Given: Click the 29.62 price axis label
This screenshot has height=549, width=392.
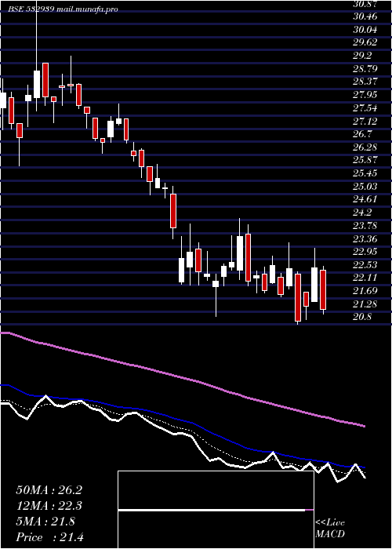Looking at the screenshot, I should click(x=365, y=42).
